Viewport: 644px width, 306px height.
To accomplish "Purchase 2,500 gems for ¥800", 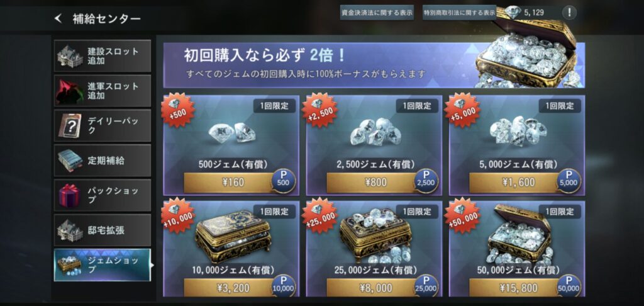I will point(376,183).
